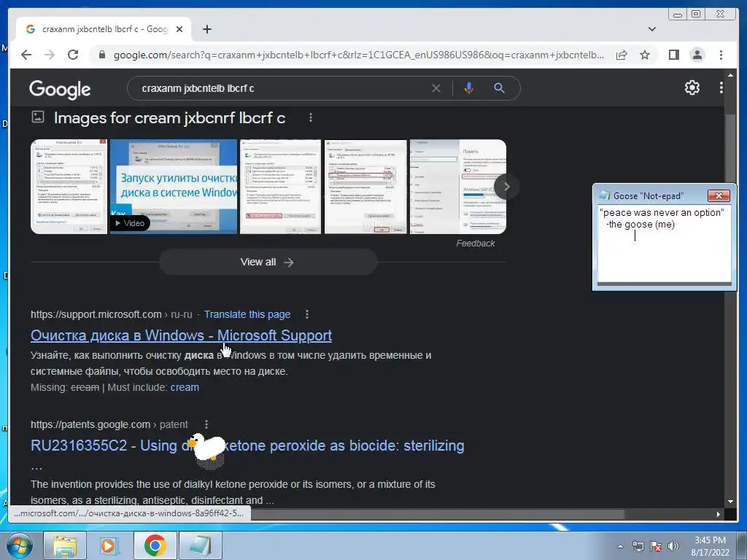Open Windows Media Player from taskbar

pos(110,545)
